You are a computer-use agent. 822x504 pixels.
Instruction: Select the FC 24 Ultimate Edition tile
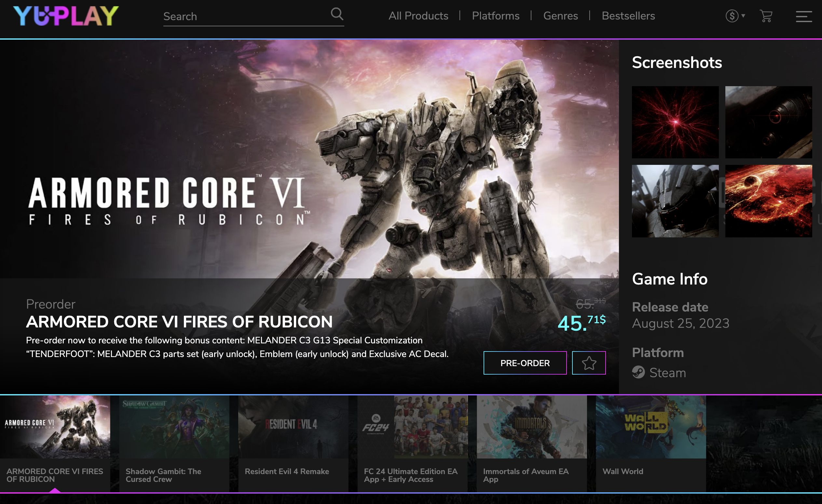pos(412,444)
